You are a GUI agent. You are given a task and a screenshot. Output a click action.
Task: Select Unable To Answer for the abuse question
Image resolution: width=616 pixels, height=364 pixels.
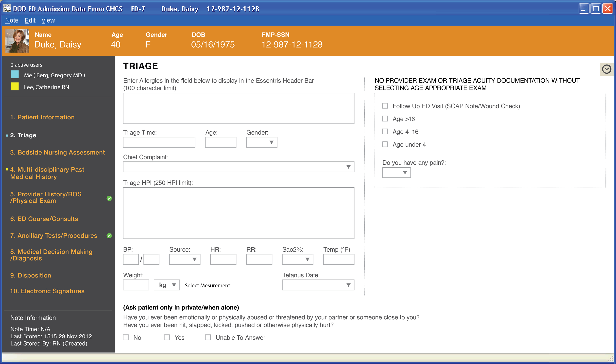tap(208, 337)
